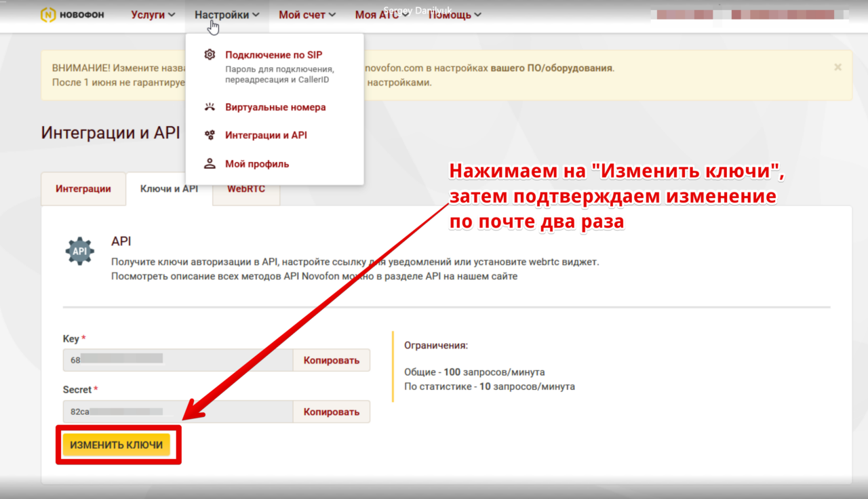Viewport: 868px width, 499px height.
Task: Click the person icon beside Мой профиль
Action: 210,163
